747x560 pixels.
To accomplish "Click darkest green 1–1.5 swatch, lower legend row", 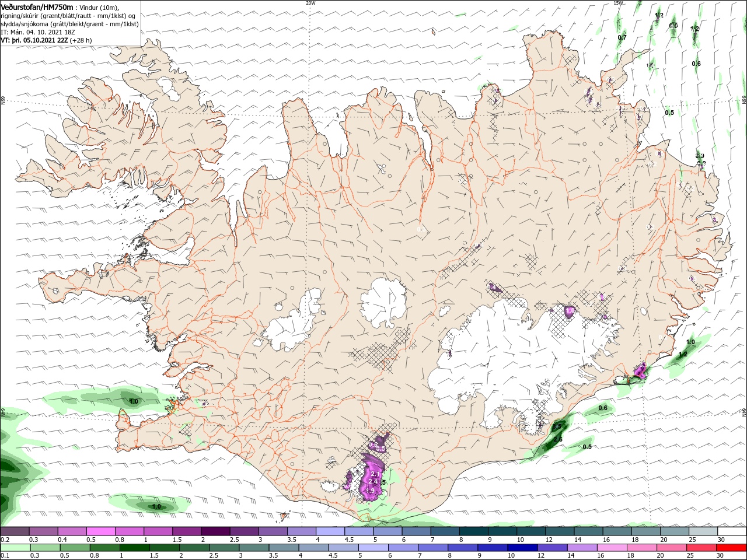I will click(134, 548).
